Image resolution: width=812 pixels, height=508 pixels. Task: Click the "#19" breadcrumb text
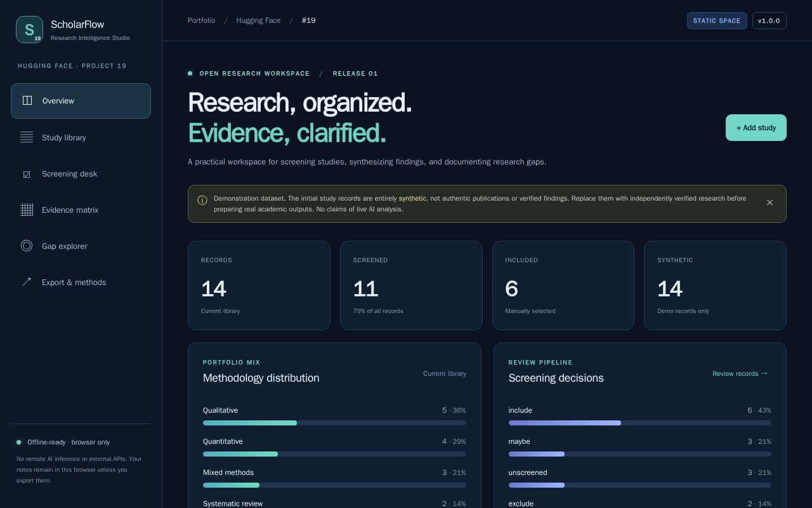tap(308, 20)
